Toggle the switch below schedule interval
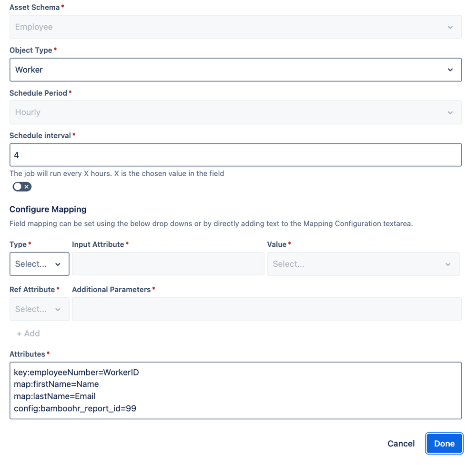The height and width of the screenshot is (465, 476). tap(22, 187)
